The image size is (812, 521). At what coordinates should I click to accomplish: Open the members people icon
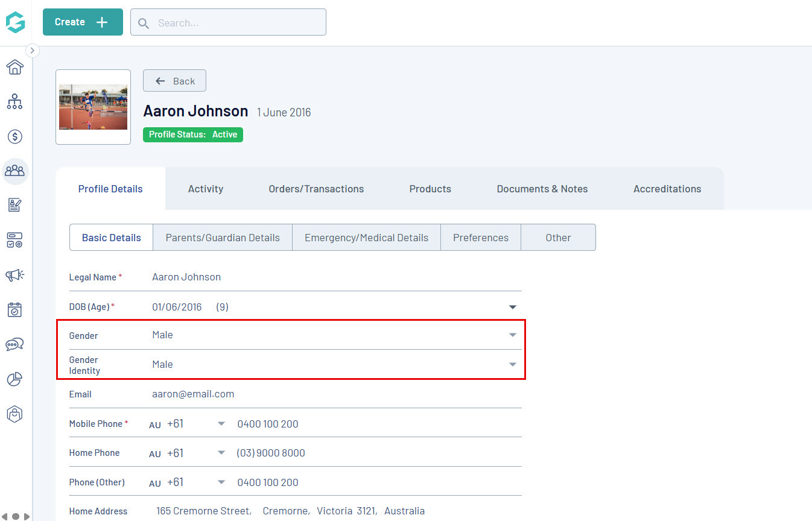coord(15,171)
